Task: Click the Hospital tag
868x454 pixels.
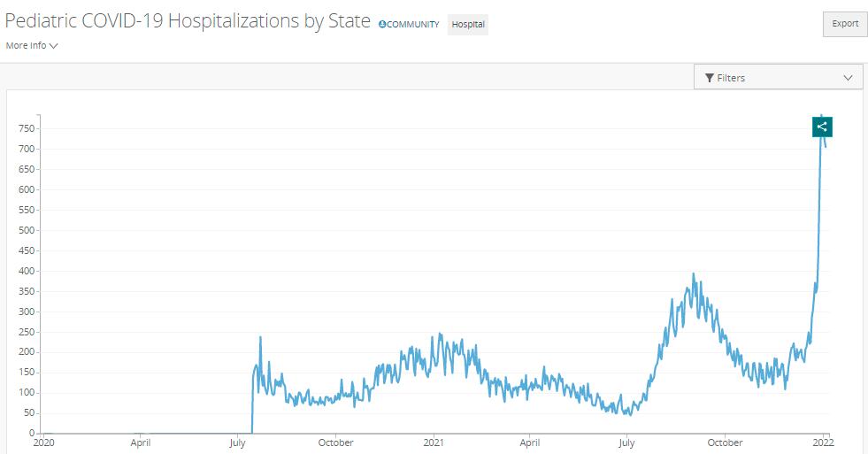Action: pos(468,25)
